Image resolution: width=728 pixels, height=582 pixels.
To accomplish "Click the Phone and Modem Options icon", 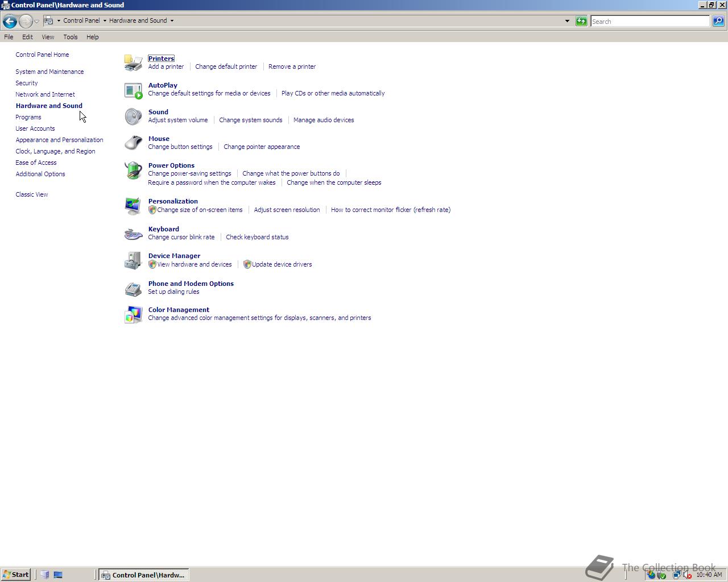I will (x=133, y=288).
